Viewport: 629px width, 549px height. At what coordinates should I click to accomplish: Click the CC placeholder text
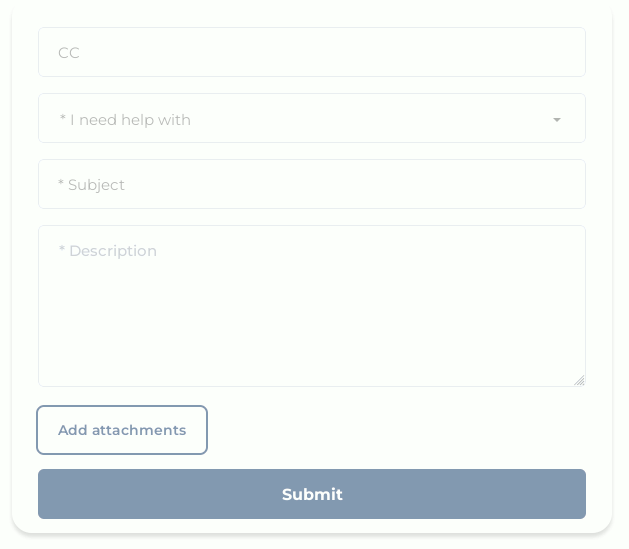click(69, 53)
